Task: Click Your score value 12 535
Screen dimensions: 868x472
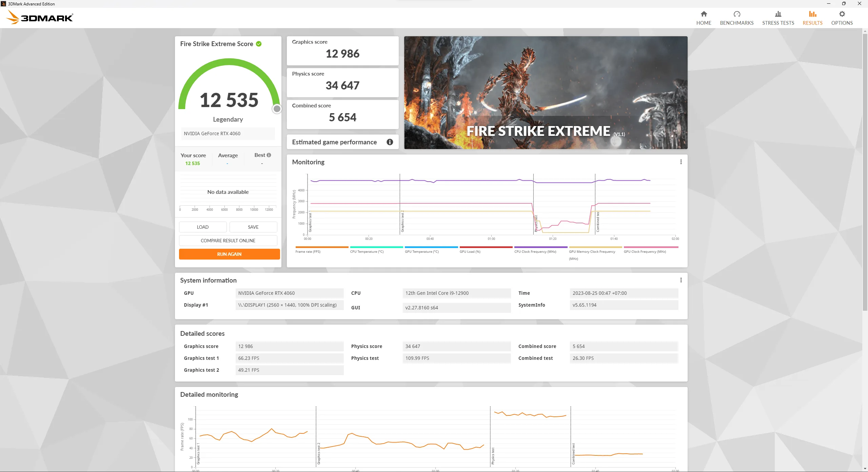Action: [x=193, y=163]
